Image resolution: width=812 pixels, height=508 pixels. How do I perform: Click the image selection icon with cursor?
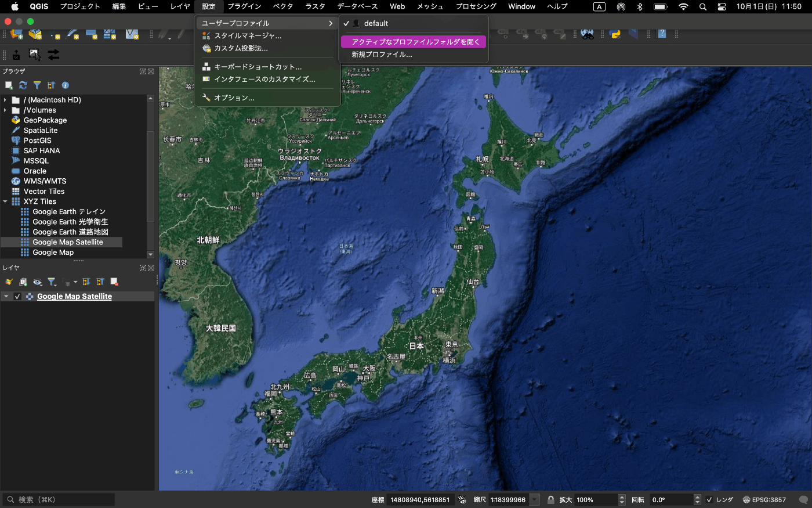pos(35,55)
